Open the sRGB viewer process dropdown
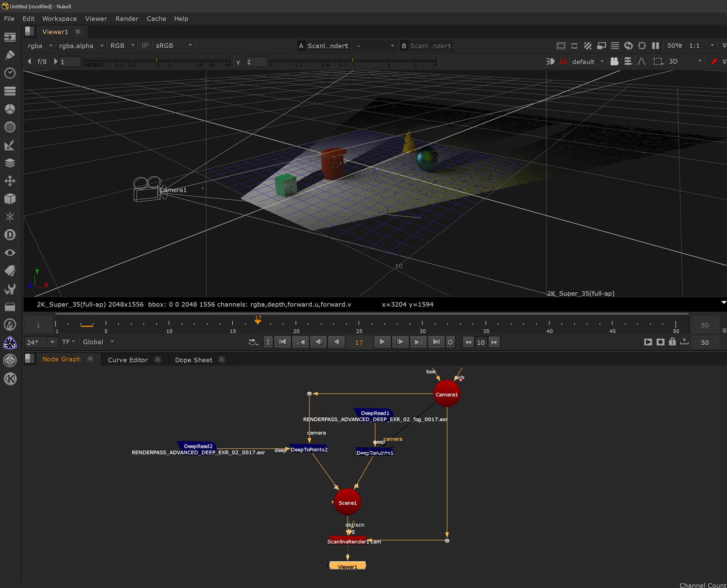 point(174,45)
